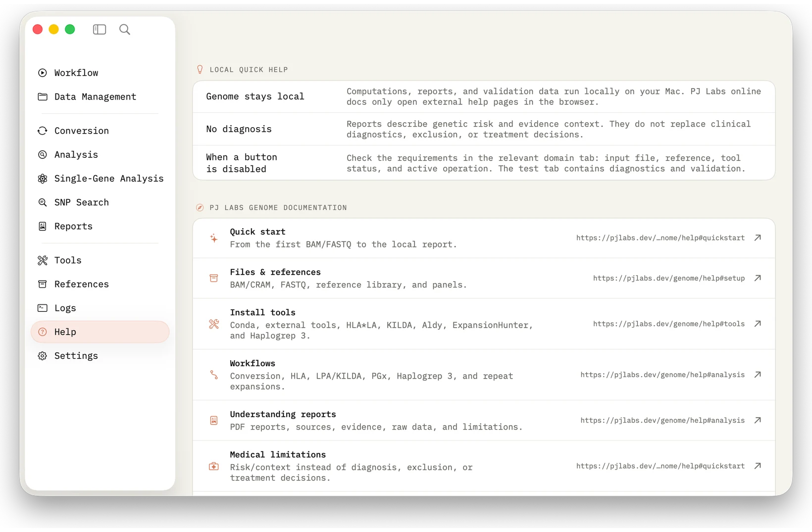Click the Medical limitations medkit icon
The width and height of the screenshot is (812, 532).
tap(214, 466)
